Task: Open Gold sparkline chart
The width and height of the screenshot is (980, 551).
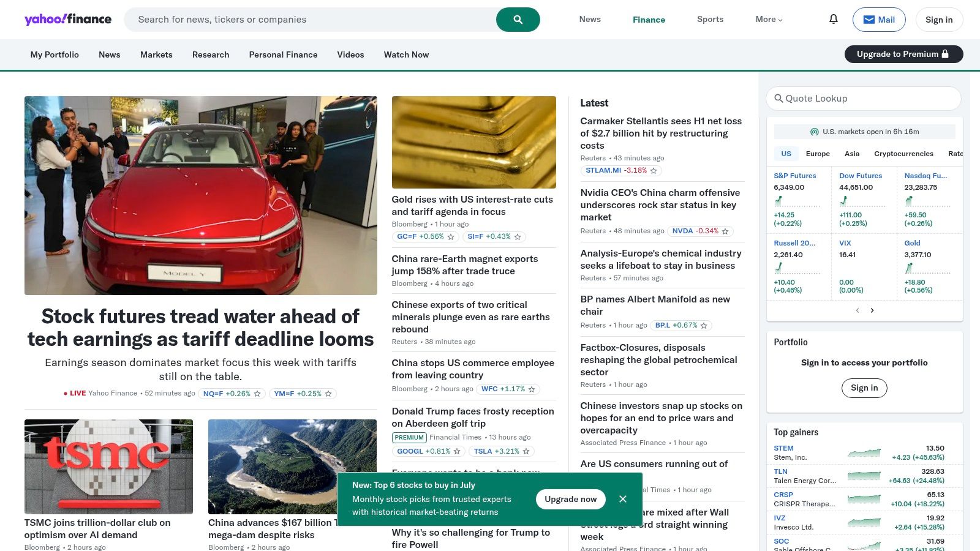Action: pos(927,268)
